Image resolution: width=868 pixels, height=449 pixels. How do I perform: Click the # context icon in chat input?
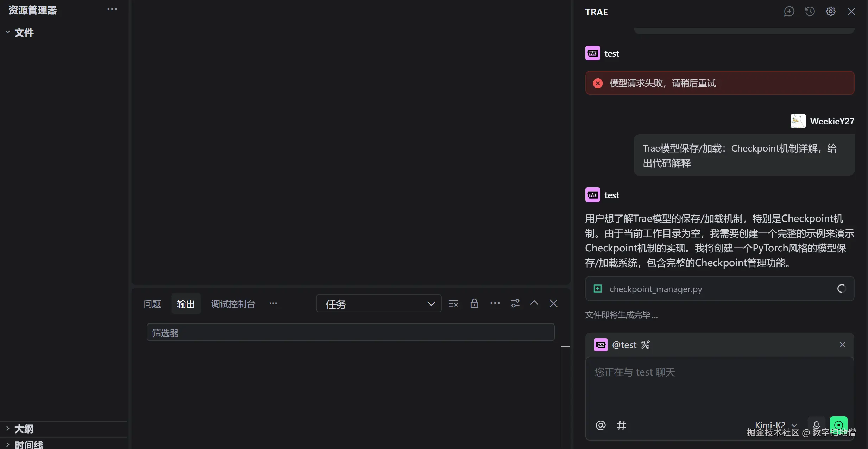tap(622, 425)
